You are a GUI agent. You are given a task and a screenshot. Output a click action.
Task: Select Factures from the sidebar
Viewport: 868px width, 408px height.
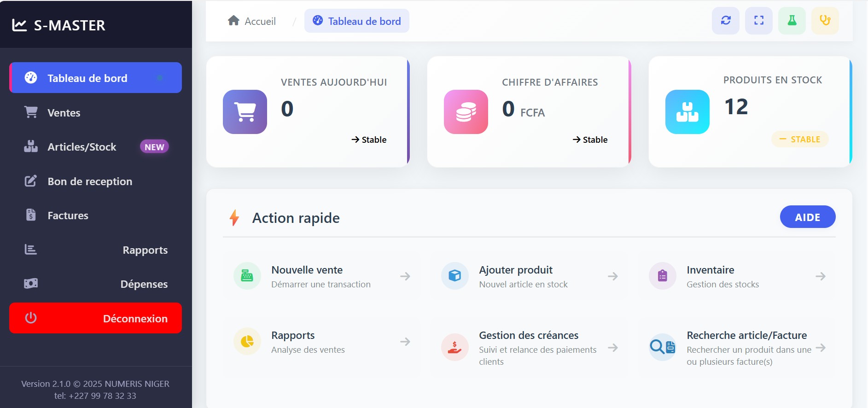pos(95,215)
